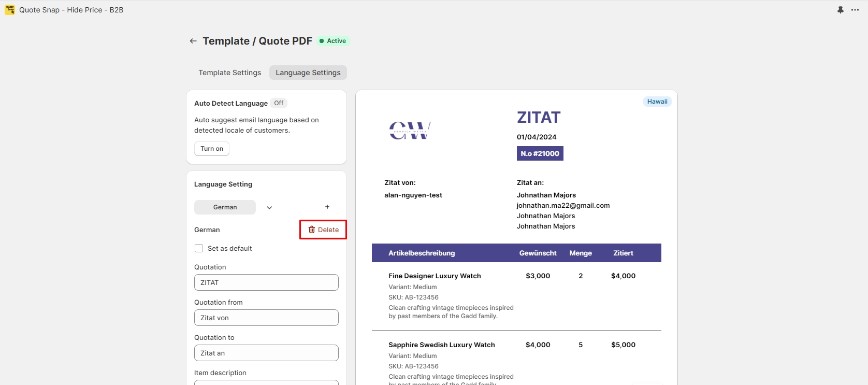The width and height of the screenshot is (868, 385).
Task: Click the back arrow beside Template title
Action: (x=193, y=41)
